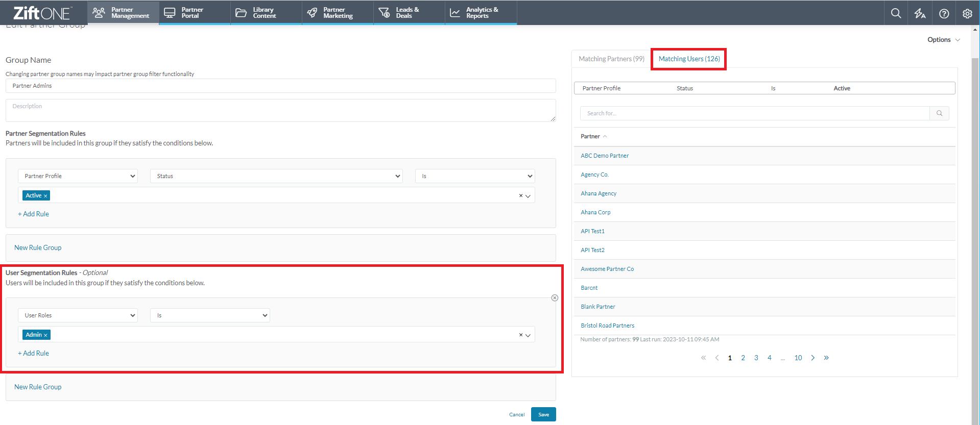Open Agency Co. partner link
The height and width of the screenshot is (425, 980).
click(594, 174)
